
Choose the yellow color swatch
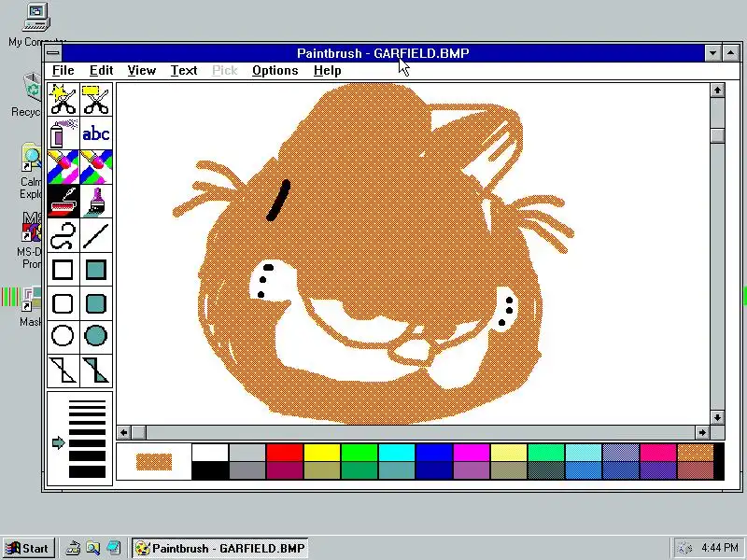click(x=322, y=453)
